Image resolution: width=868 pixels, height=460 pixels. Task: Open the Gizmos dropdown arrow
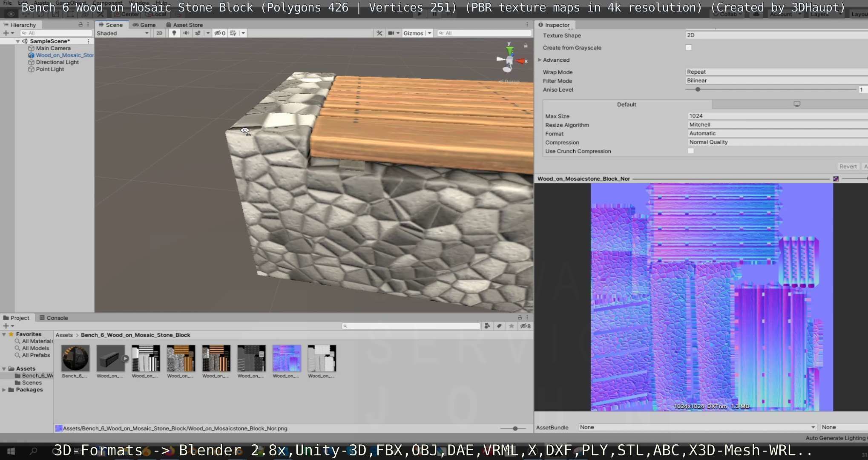(x=429, y=33)
